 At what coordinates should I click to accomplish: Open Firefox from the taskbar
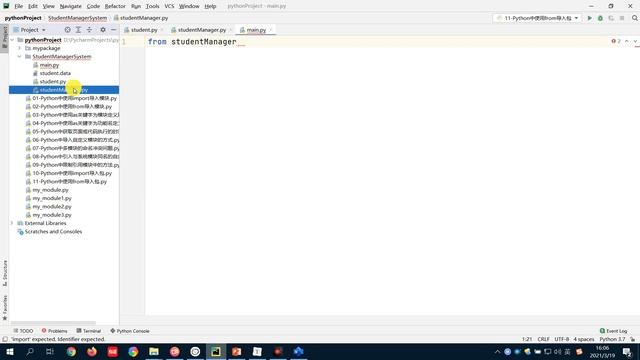coord(92,351)
